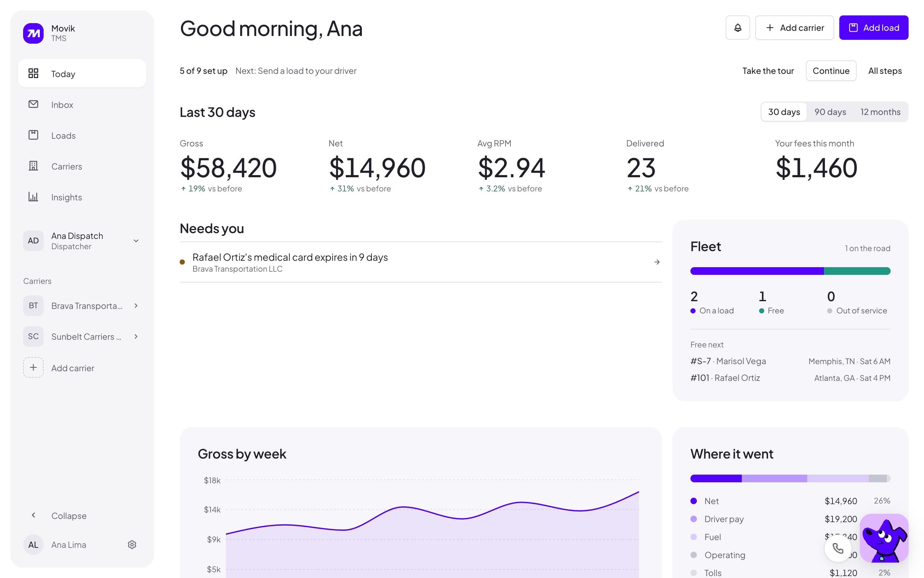Switch to the 12 months range

(880, 112)
